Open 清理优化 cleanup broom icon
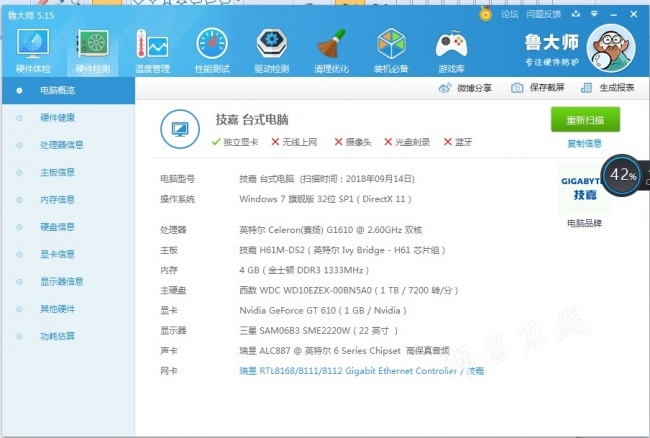This screenshot has height=438, width=650. 331,51
